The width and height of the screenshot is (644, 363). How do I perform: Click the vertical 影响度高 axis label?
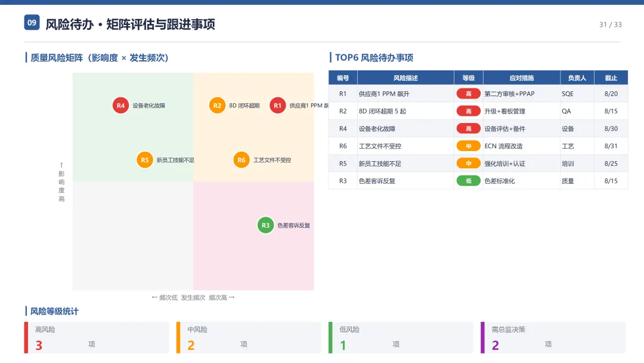pos(61,182)
